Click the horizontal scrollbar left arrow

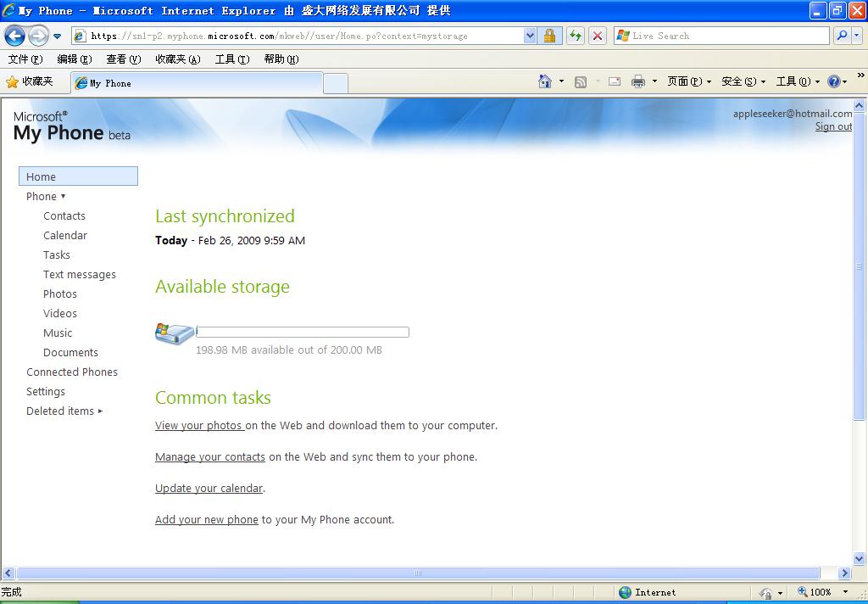click(x=8, y=573)
